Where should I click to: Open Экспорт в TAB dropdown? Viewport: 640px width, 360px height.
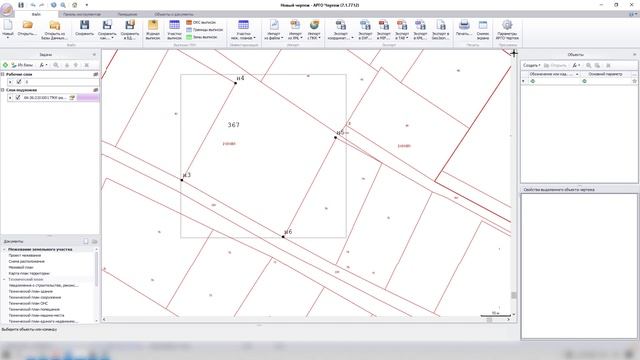pyautogui.click(x=402, y=30)
